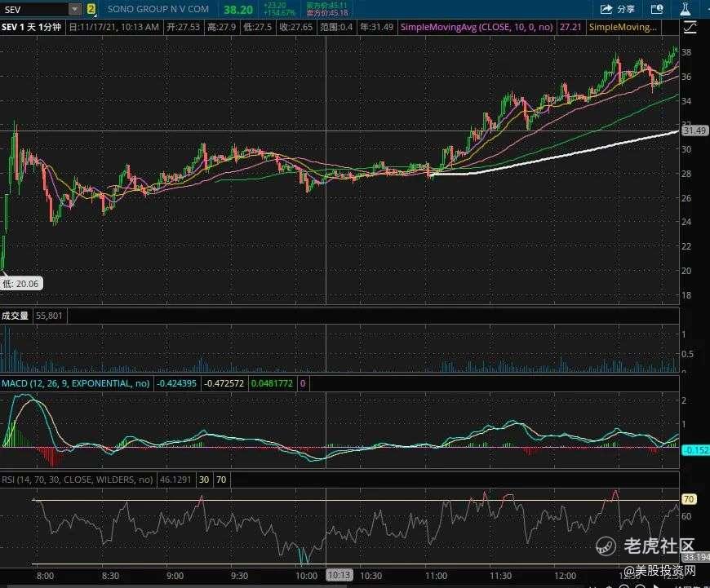
Task: Click SimpleMovingAvg (CLOSE, 10, 0, no) study label
Action: pos(477,27)
